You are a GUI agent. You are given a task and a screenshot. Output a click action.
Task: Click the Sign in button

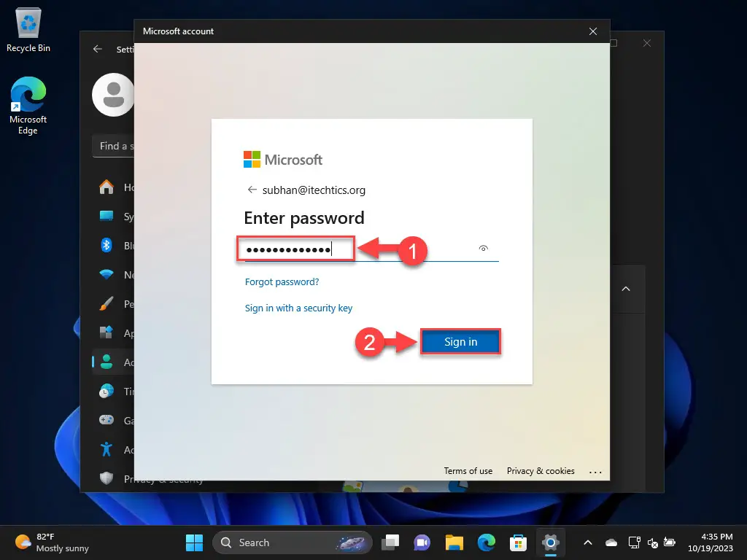point(460,341)
